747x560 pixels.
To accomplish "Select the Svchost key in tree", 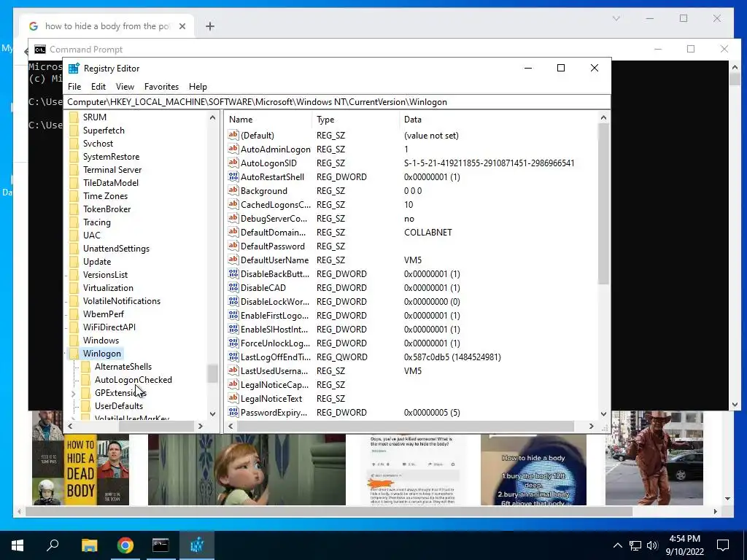I will point(98,144).
